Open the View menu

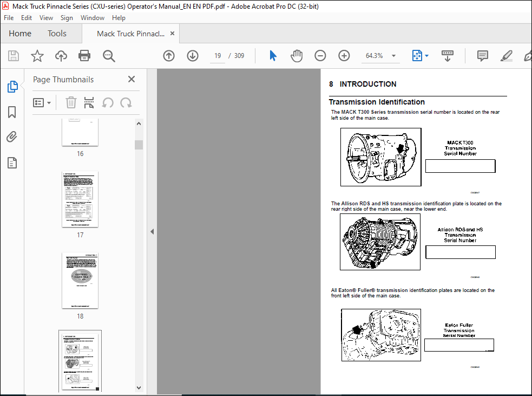pos(46,18)
